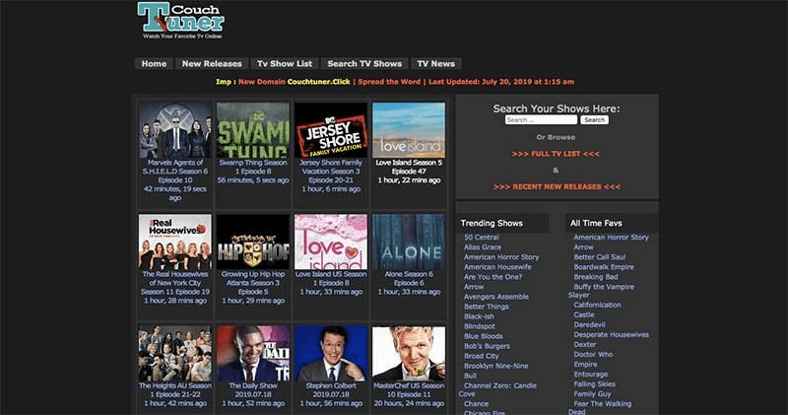Click the Search button in sidebar
Image resolution: width=788 pixels, height=415 pixels.
(x=594, y=120)
